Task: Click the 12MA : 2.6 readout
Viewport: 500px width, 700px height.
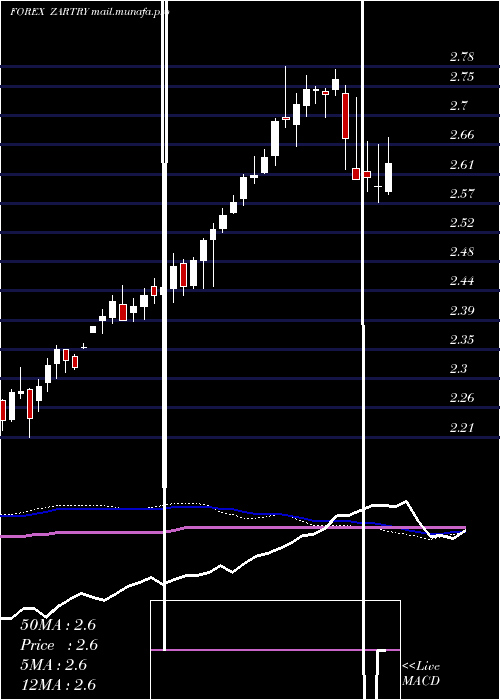Action: coord(58,685)
